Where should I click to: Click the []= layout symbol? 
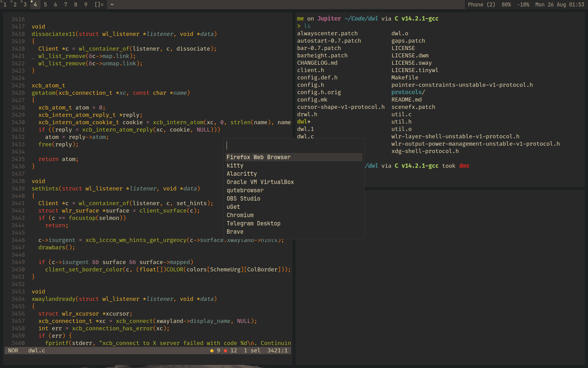(99, 5)
